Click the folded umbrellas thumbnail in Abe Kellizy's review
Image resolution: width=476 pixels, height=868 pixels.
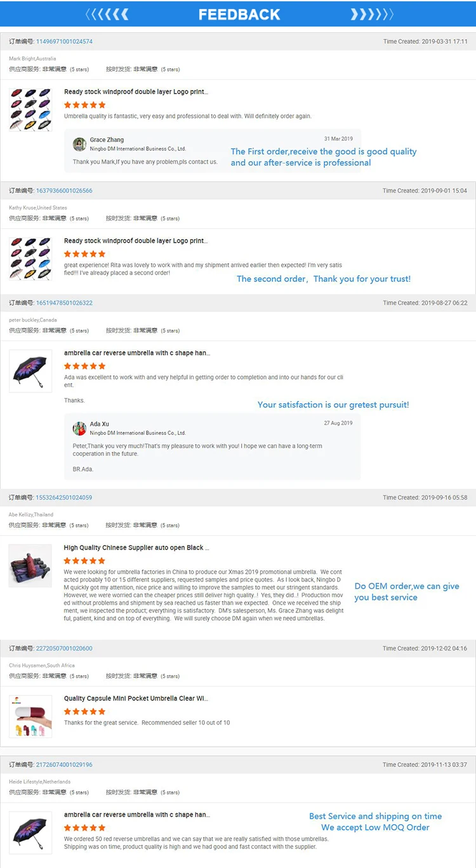30,566
